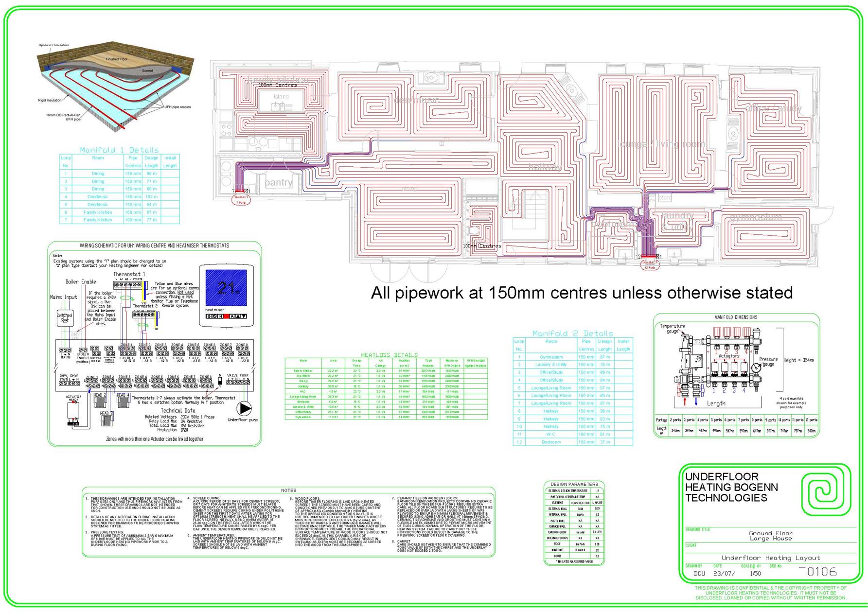Click the blue return arrow under manifold
This screenshot has height=613, width=868.
(696, 402)
